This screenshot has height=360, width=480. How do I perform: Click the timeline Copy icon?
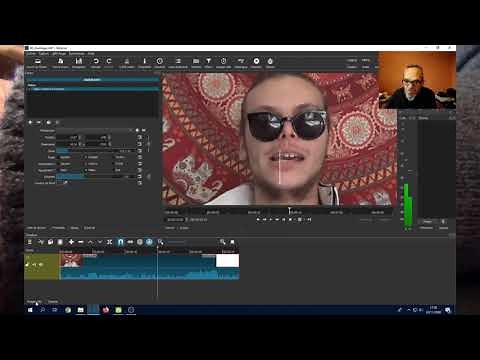[x=50, y=242]
